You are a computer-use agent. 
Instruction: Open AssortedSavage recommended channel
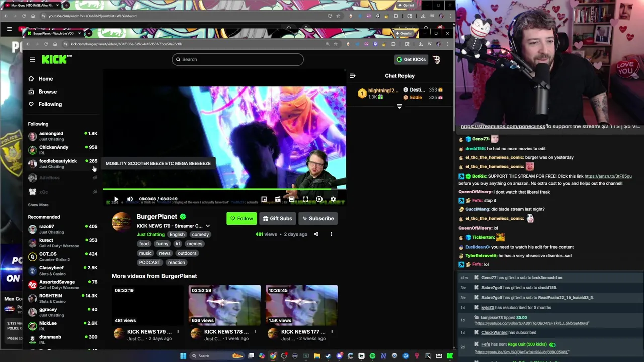click(62, 284)
